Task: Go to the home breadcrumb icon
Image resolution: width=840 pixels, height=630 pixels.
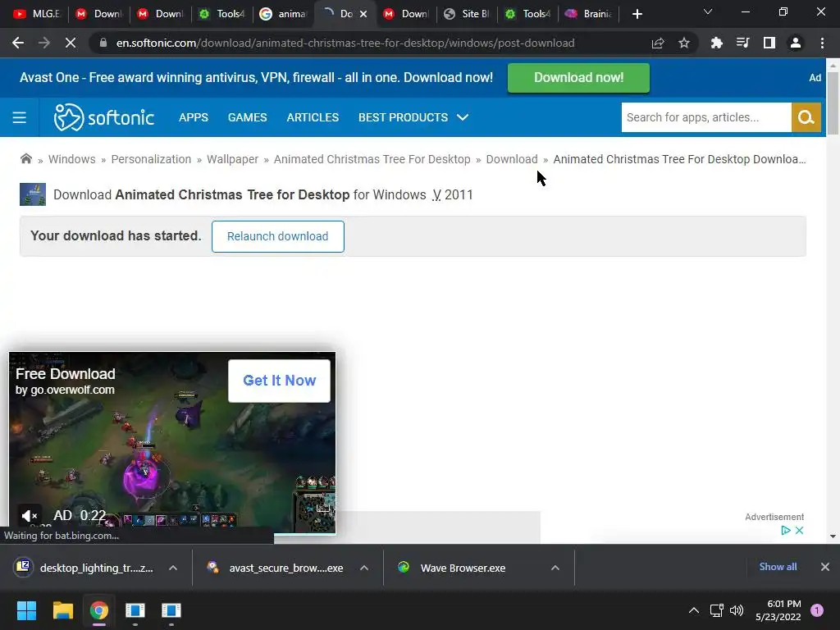Action: [x=25, y=158]
